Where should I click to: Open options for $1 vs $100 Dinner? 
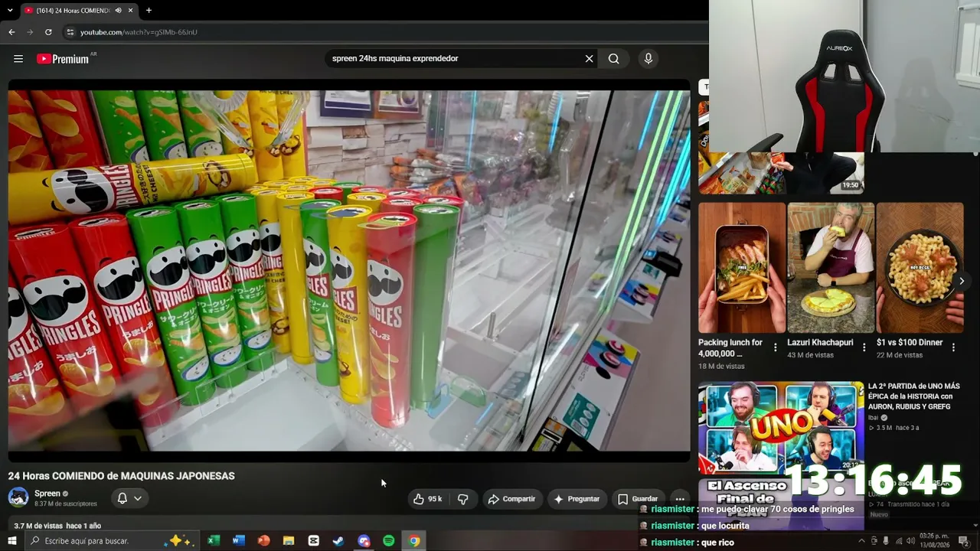(x=953, y=347)
